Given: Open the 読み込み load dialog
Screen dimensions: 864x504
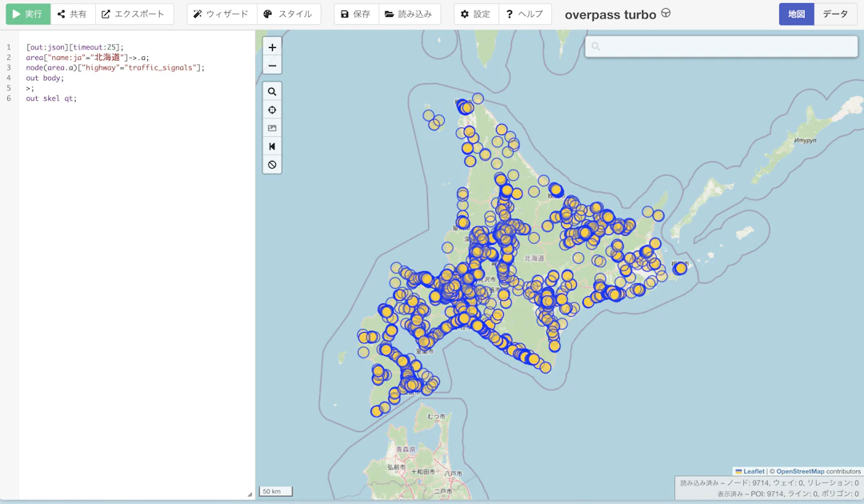Looking at the screenshot, I should coord(408,14).
